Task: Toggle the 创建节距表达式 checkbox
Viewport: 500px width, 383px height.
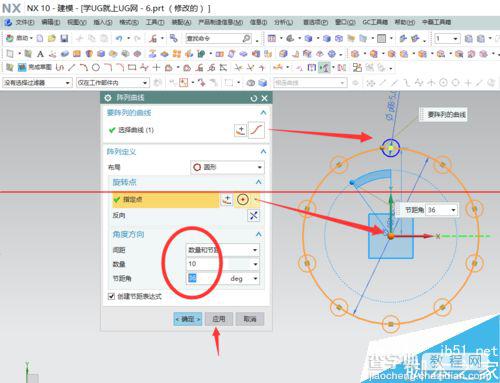Action: pyautogui.click(x=111, y=296)
